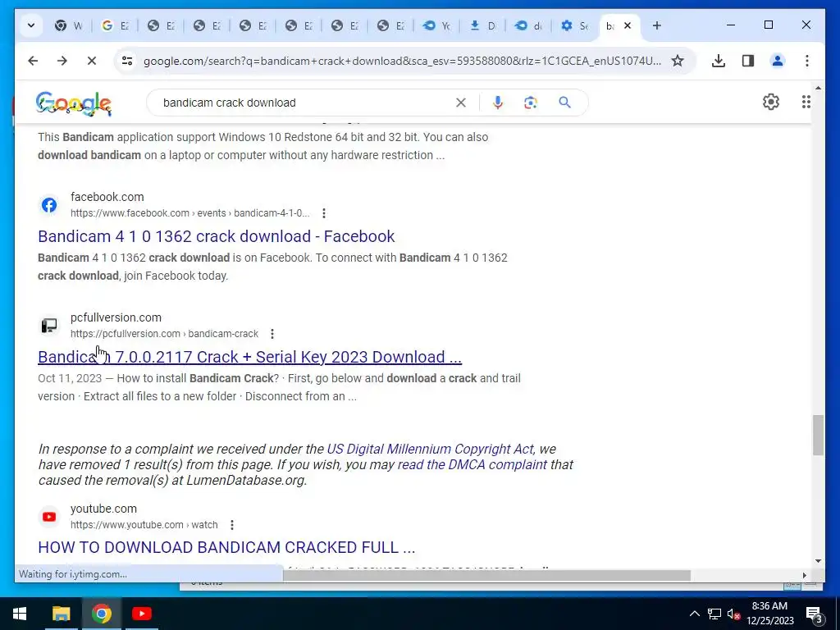Search by image with Lens icon
The width and height of the screenshot is (840, 630).
[x=531, y=103]
